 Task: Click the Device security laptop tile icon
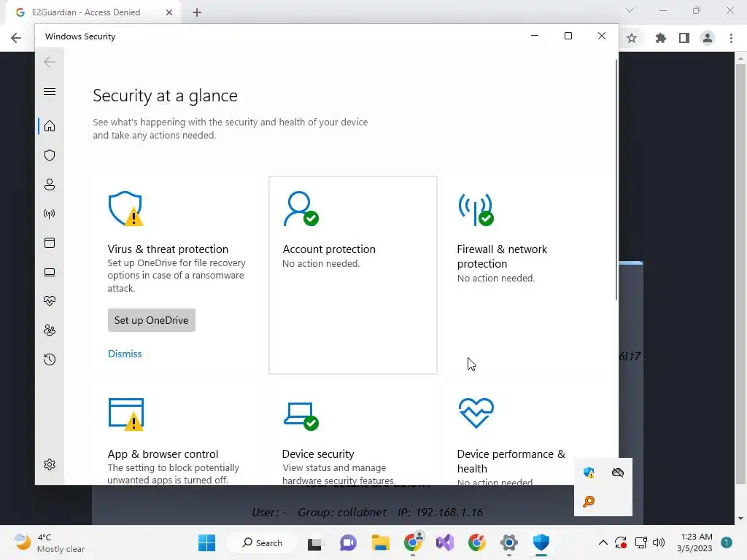pyautogui.click(x=301, y=416)
